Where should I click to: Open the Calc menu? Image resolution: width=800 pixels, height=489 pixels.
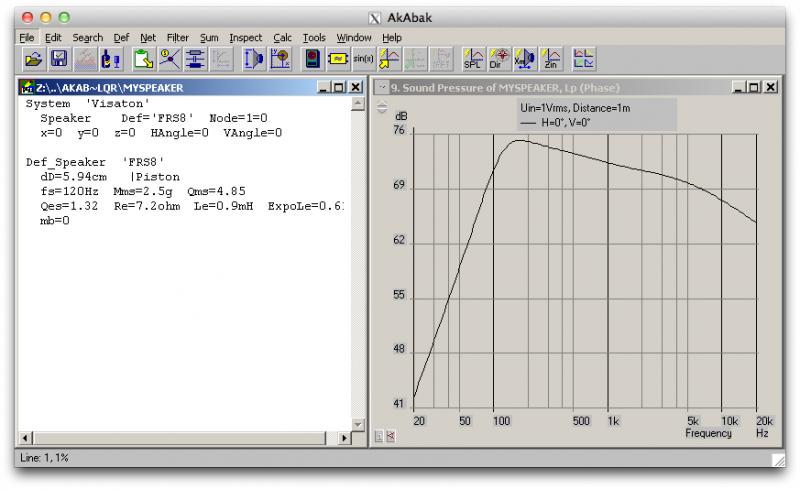[283, 38]
